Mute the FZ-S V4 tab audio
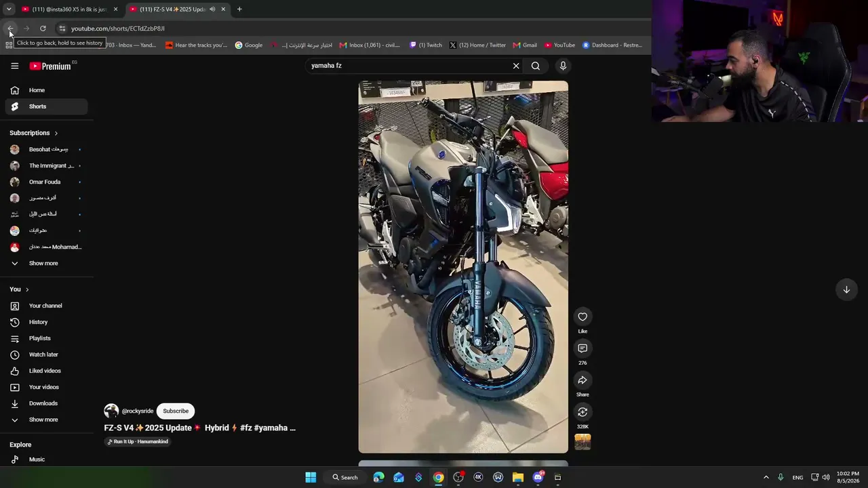Viewport: 868px width, 488px height. (x=212, y=9)
